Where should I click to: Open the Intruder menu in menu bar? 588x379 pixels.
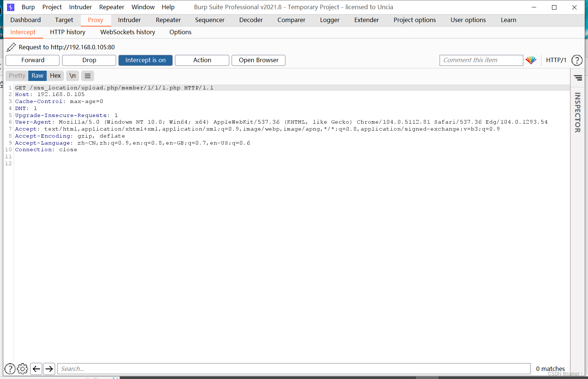[80, 7]
